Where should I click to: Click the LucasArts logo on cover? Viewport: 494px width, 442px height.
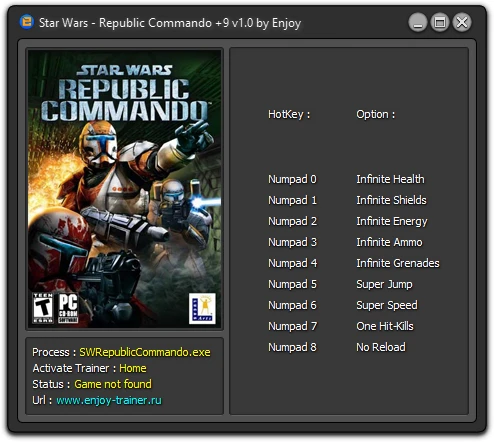coord(202,308)
